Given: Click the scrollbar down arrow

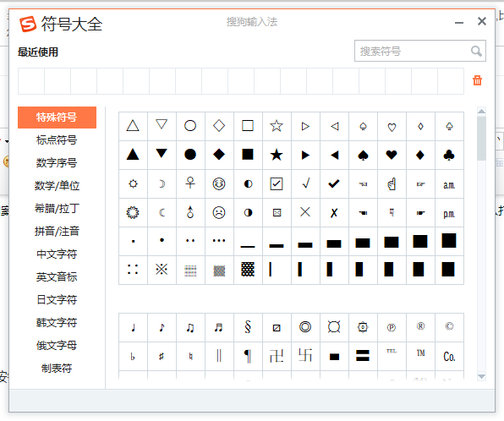Looking at the screenshot, I should [481, 376].
